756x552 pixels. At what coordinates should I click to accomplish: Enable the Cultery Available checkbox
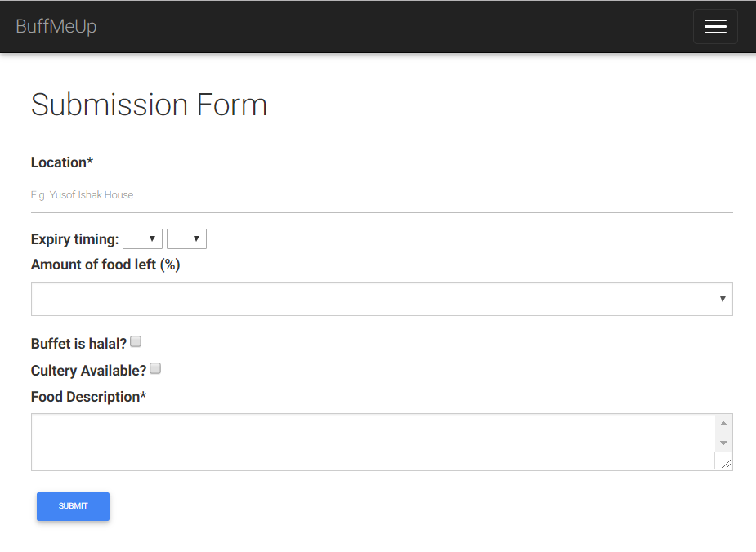click(x=155, y=368)
